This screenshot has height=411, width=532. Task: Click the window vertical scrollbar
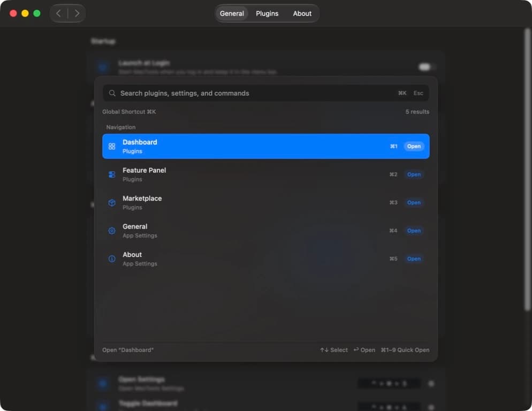point(527,170)
